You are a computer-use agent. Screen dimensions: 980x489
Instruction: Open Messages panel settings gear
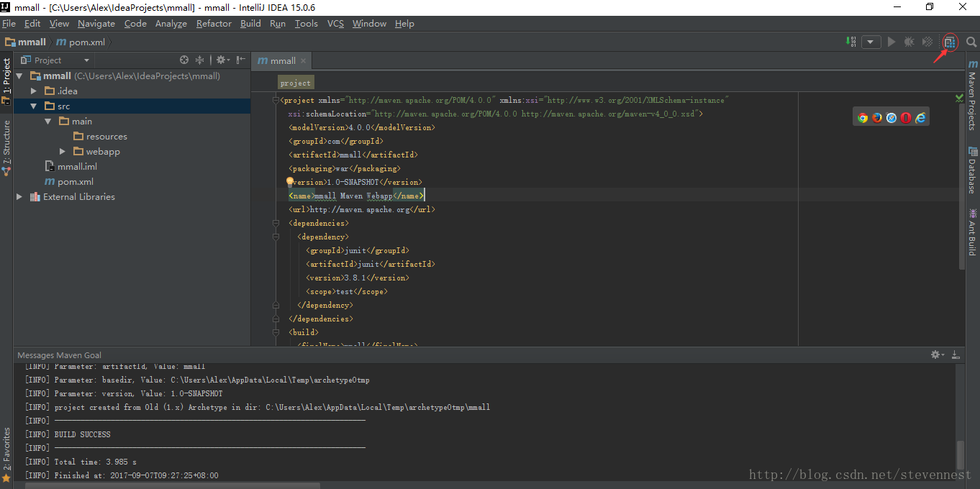(x=937, y=355)
